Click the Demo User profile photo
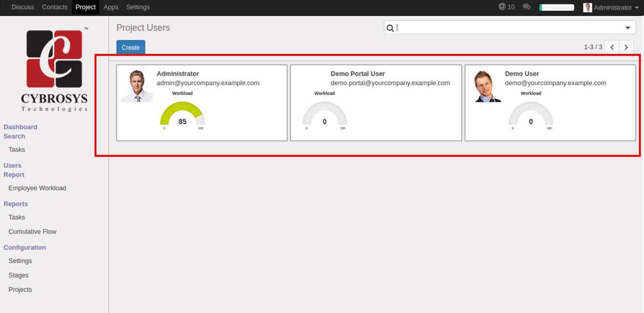Viewport: 644px width, 313px height. [x=488, y=86]
